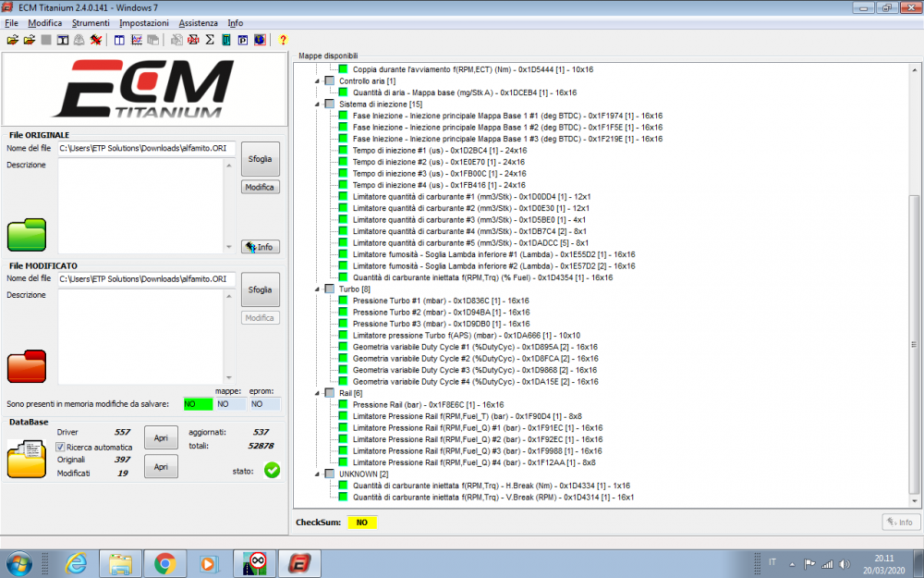The width and height of the screenshot is (924, 578).
Task: Click the T-window toolbar icon
Action: tap(63, 40)
